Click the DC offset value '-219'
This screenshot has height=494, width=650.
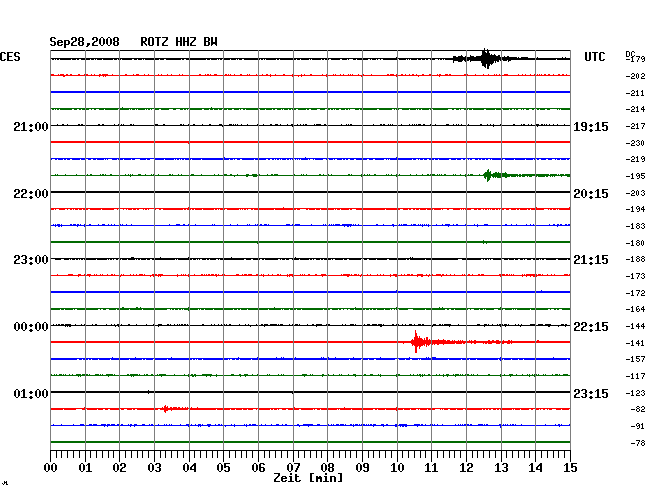pyautogui.click(x=635, y=159)
